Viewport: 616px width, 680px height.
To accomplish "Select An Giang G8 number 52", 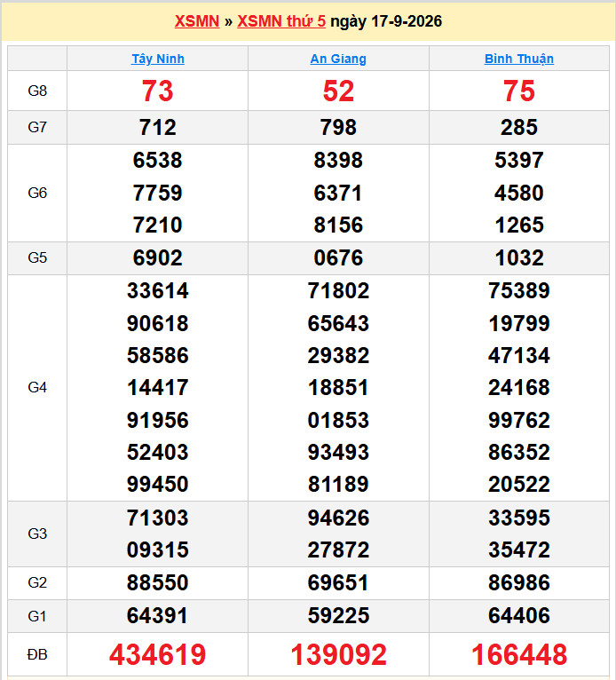I will point(338,91).
